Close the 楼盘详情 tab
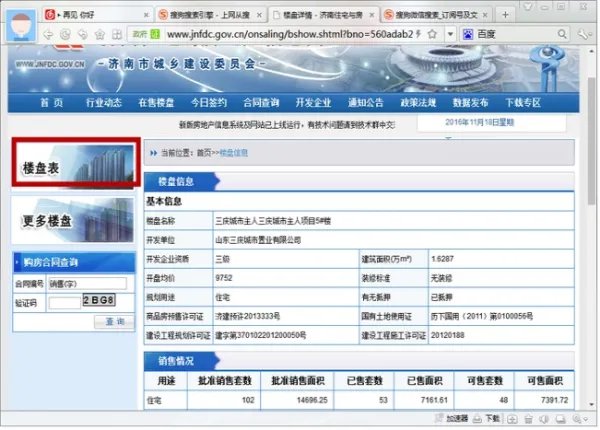 point(372,15)
